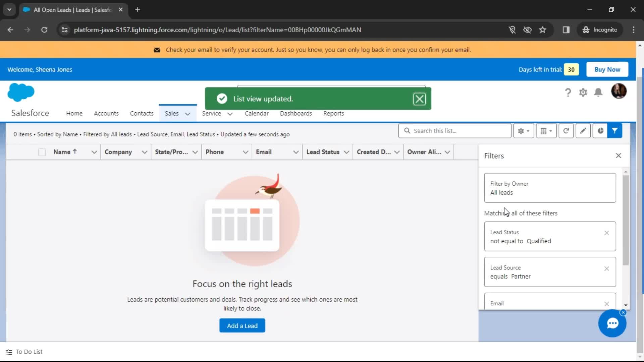Close the Filters panel
This screenshot has height=362, width=644.
pyautogui.click(x=619, y=156)
